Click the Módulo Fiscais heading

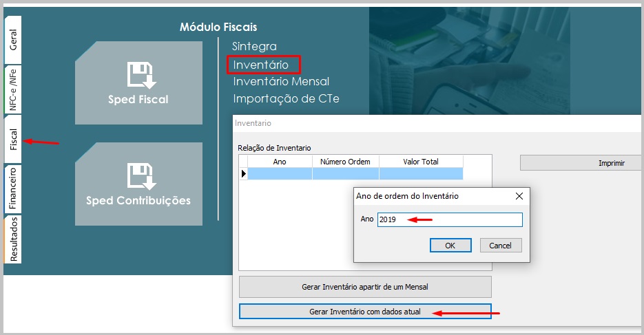pos(218,27)
